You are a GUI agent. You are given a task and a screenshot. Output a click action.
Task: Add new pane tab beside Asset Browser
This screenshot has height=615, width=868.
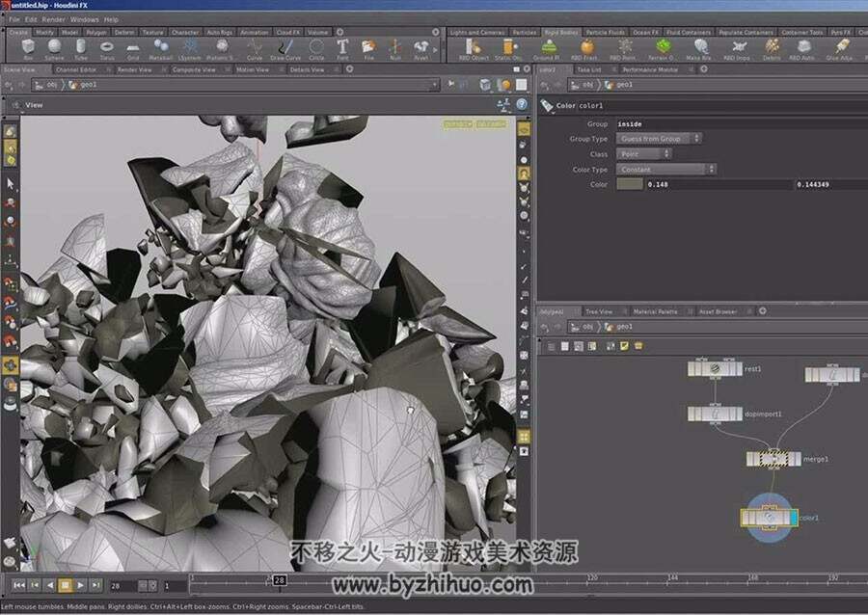[762, 311]
